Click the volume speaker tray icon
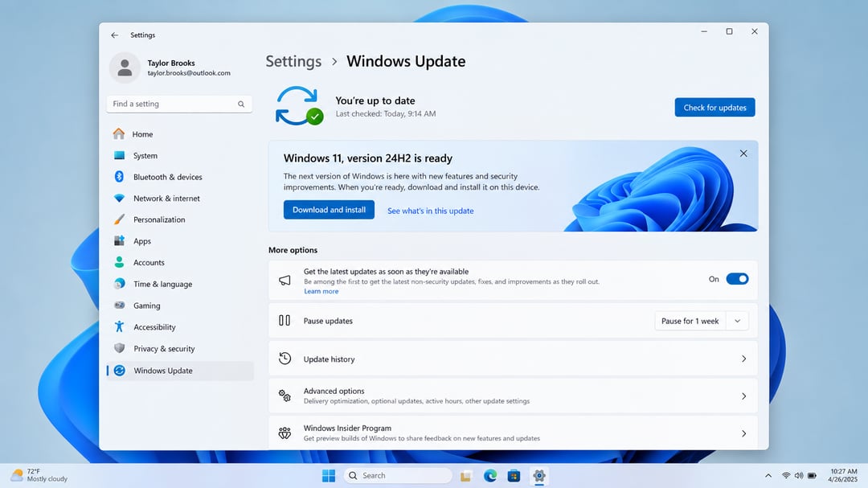This screenshot has height=488, width=868. pyautogui.click(x=799, y=476)
